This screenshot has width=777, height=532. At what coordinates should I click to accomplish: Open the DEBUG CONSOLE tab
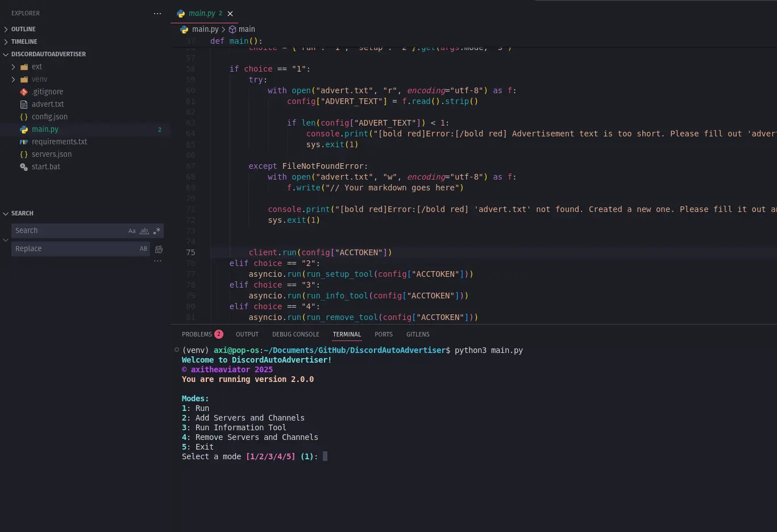(x=296, y=334)
